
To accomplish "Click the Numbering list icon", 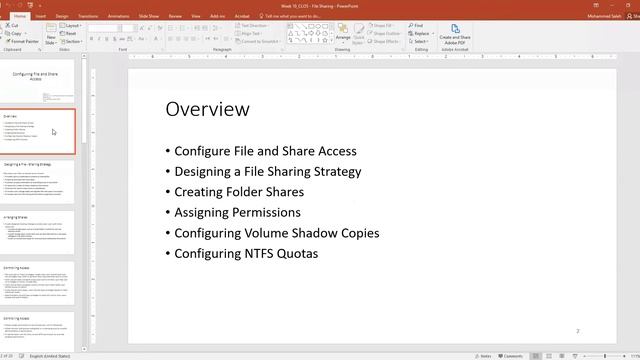I will [183, 28].
